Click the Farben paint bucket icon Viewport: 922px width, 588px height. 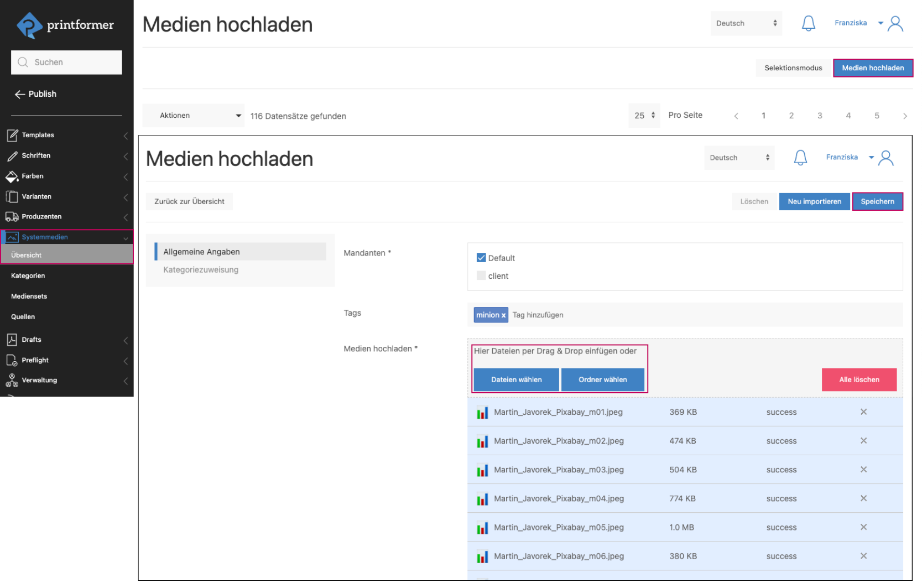(12, 176)
